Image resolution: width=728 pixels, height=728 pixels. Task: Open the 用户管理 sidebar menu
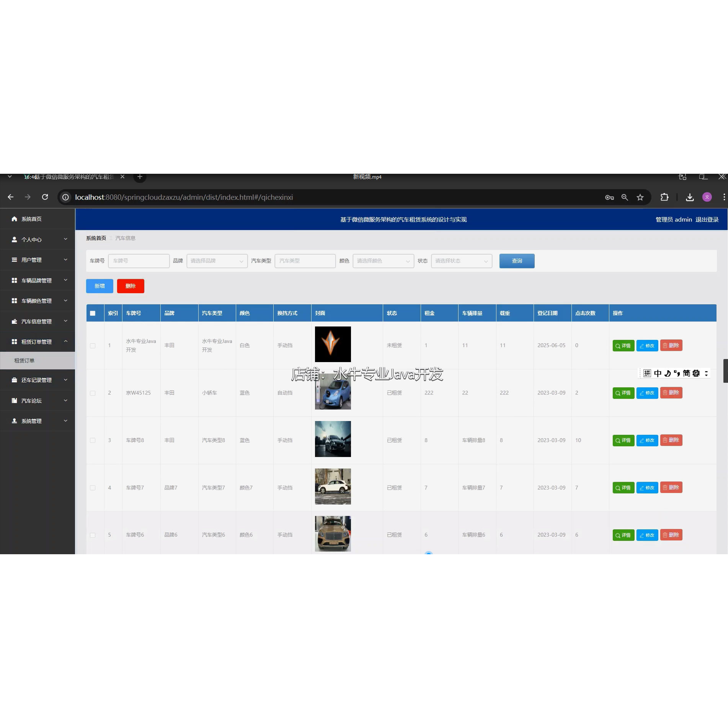coord(38,260)
